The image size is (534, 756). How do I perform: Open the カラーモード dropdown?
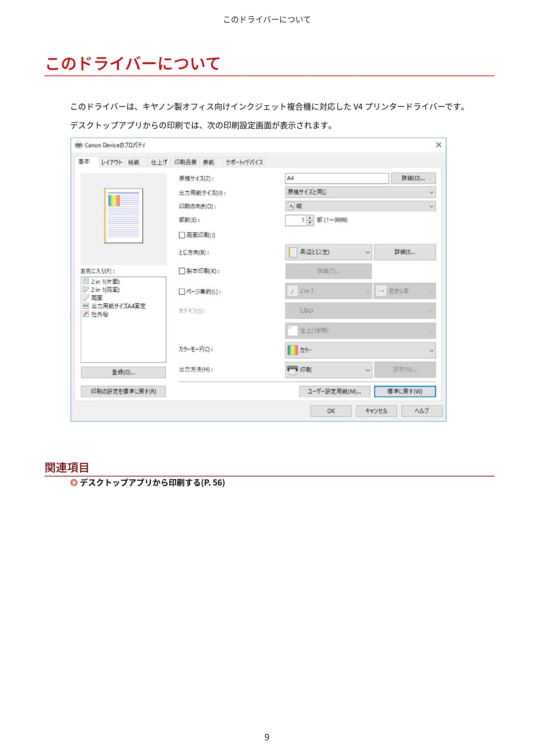click(x=360, y=350)
